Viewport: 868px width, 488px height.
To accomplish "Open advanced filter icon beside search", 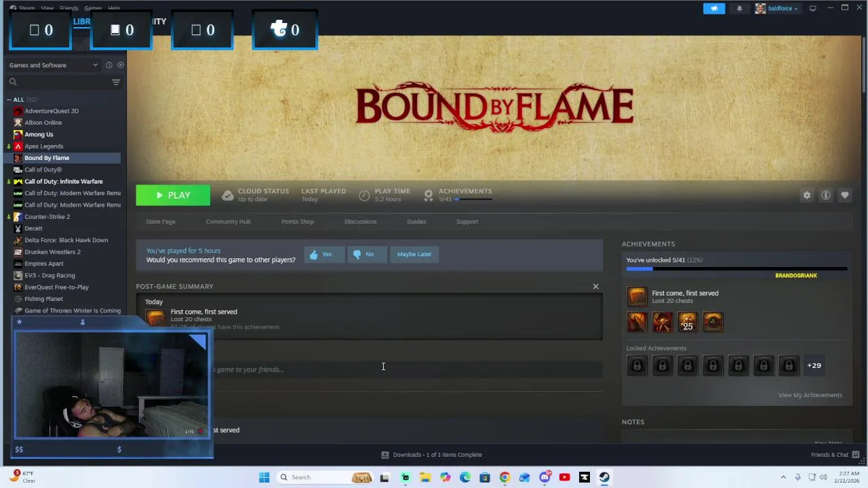I will pyautogui.click(x=116, y=82).
